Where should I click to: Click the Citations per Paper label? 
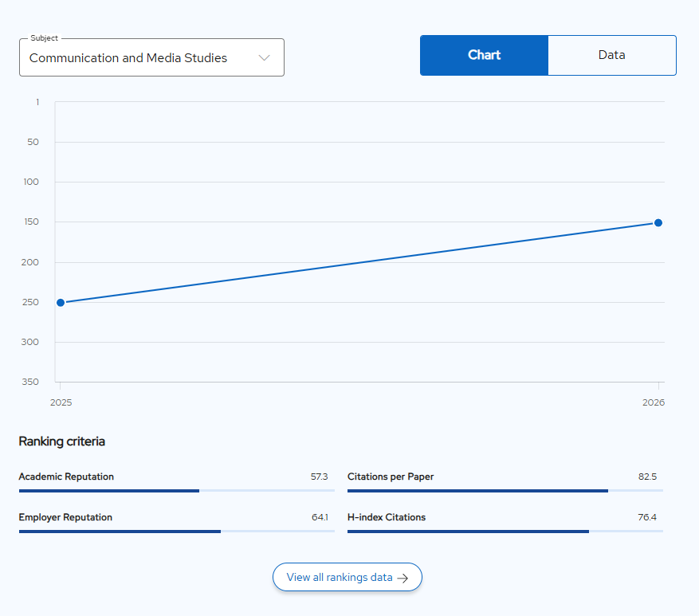coord(391,477)
